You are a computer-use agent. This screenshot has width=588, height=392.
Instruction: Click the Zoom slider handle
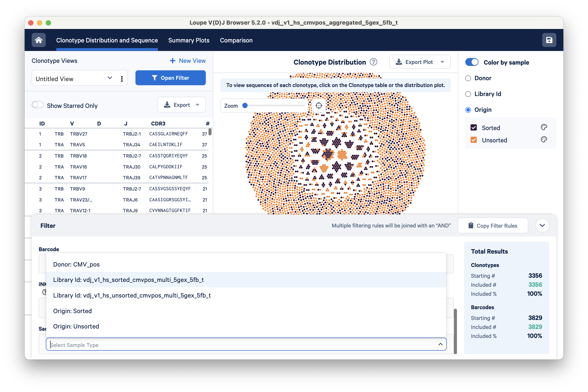[x=245, y=105]
